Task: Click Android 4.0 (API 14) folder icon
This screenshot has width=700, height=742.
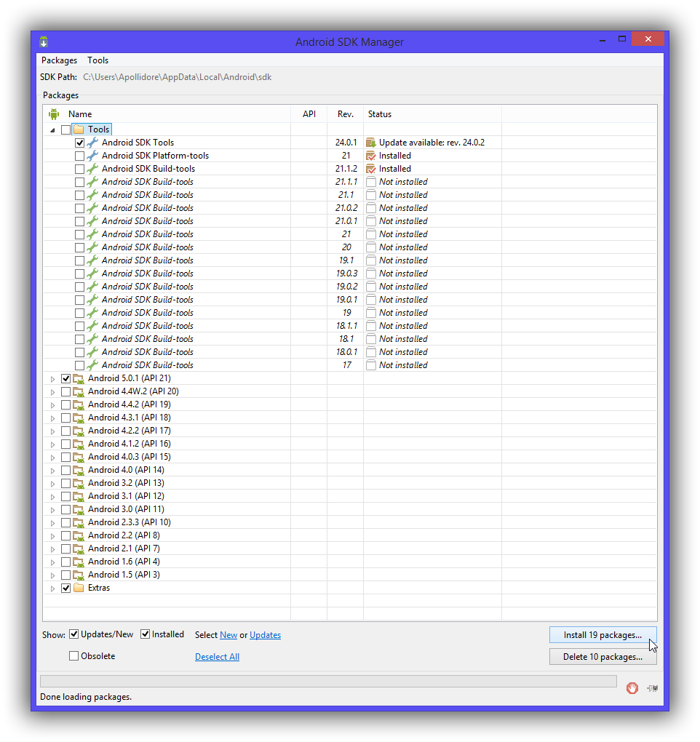Action: (79, 471)
